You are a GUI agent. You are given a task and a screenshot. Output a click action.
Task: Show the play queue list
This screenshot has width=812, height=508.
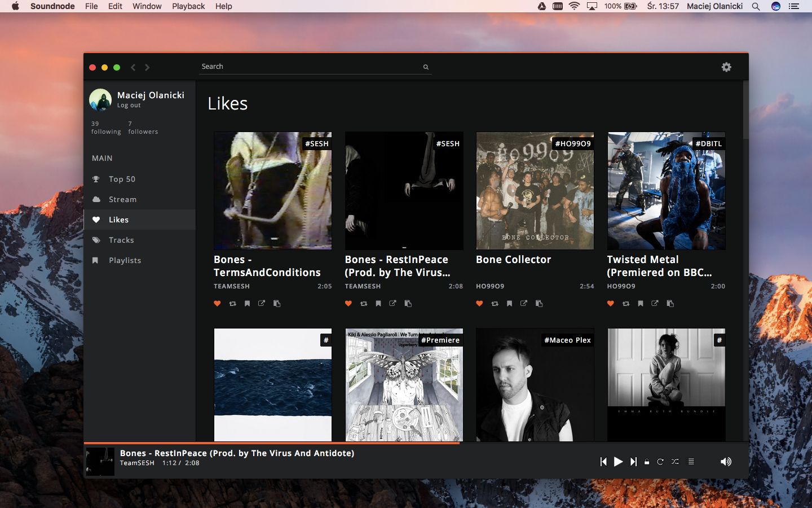pyautogui.click(x=690, y=462)
